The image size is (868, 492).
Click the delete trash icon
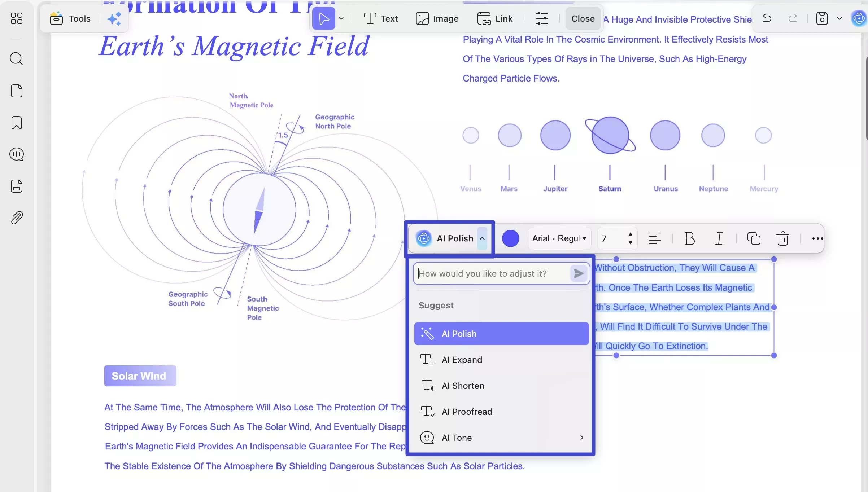(x=782, y=238)
